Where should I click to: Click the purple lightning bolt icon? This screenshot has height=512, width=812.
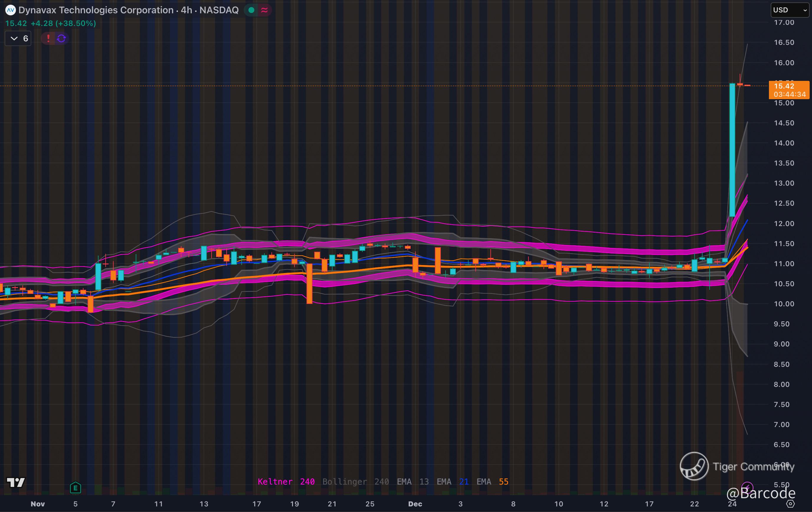[x=748, y=487]
